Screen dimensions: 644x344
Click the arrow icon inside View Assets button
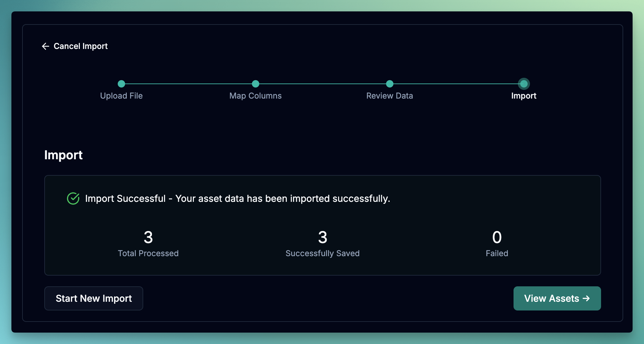pyautogui.click(x=586, y=298)
